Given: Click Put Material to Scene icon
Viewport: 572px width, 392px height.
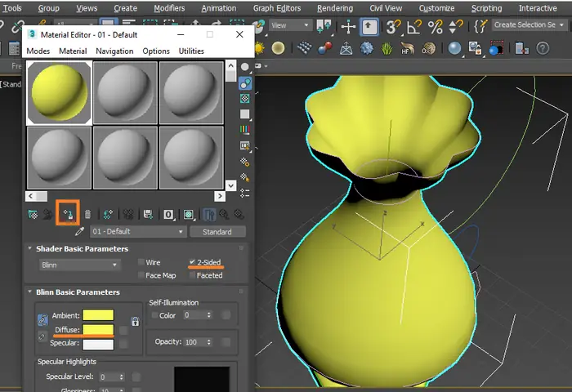Looking at the screenshot, I should coord(47,215).
